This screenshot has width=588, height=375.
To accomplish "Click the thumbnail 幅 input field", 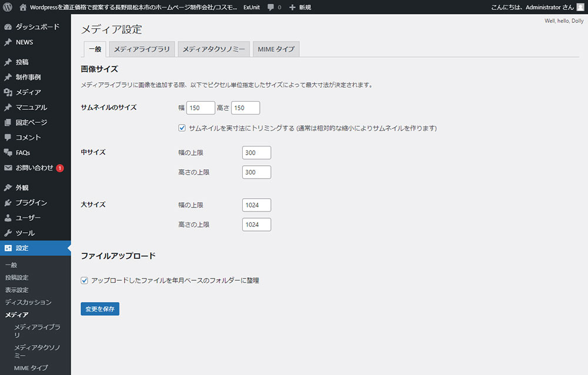I will point(201,108).
